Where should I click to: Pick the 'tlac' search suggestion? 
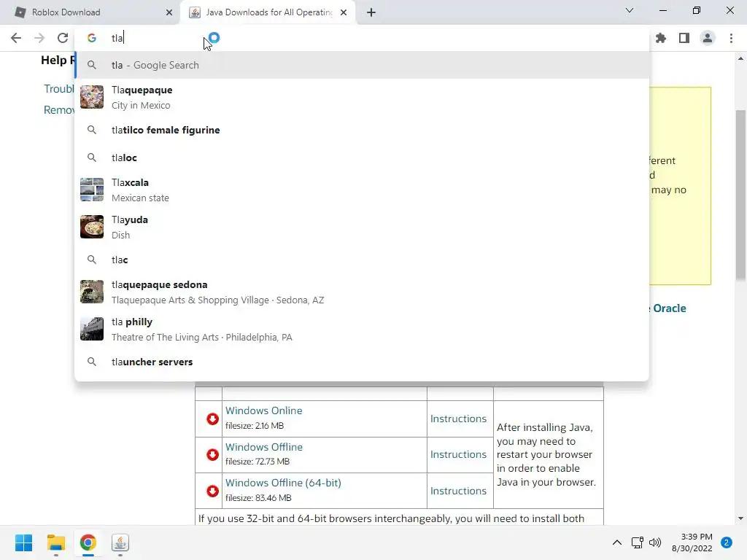click(x=362, y=260)
